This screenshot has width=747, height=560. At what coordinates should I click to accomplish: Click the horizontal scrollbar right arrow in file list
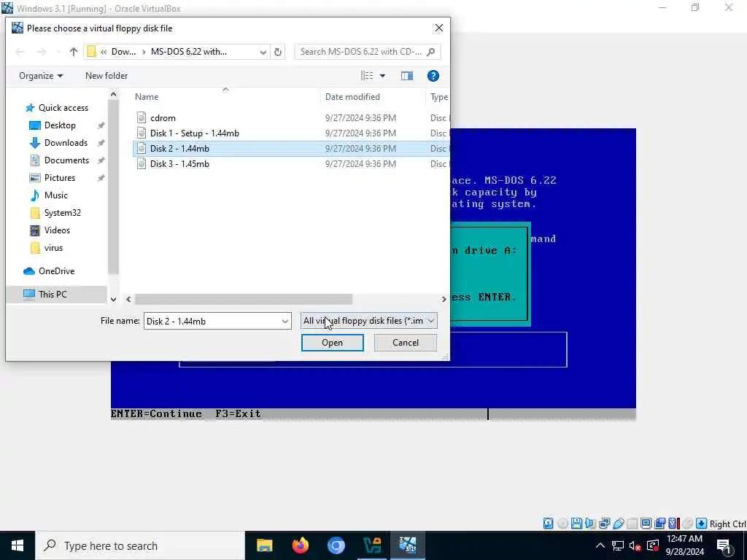pyautogui.click(x=444, y=299)
